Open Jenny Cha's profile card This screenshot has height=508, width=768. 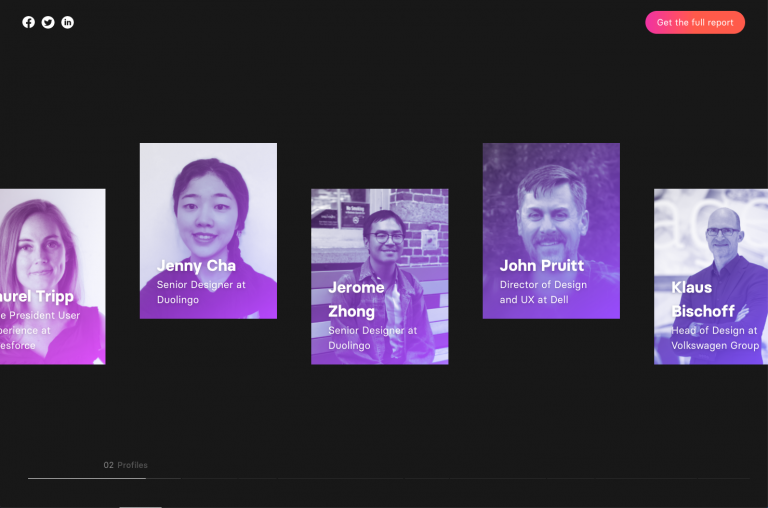click(208, 231)
